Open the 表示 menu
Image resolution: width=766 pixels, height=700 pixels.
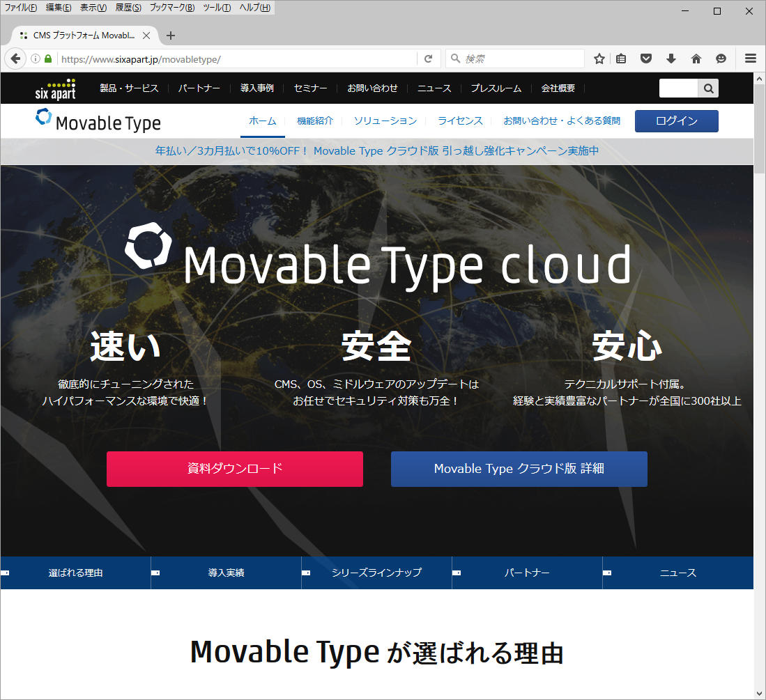click(93, 8)
